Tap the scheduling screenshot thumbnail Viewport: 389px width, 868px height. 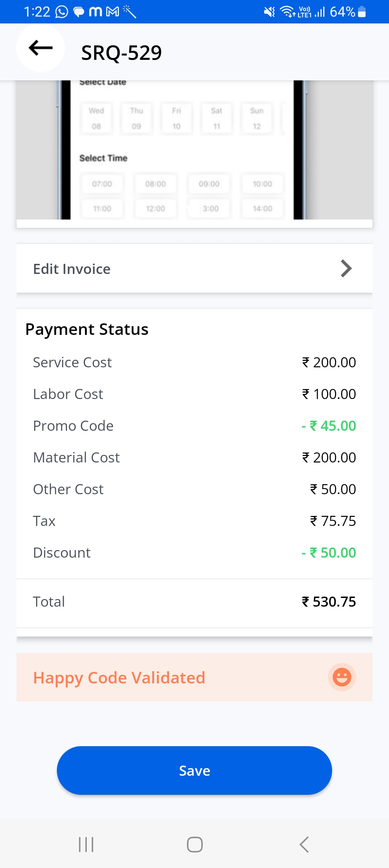pyautogui.click(x=194, y=151)
